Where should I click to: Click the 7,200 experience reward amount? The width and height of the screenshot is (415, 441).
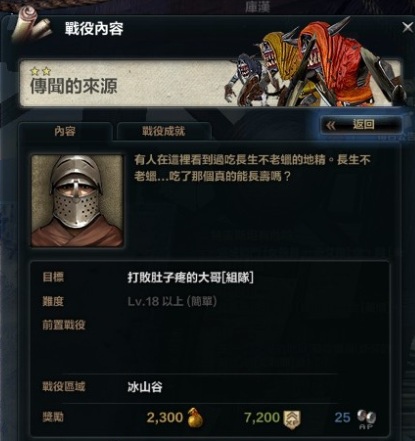pyautogui.click(x=262, y=417)
